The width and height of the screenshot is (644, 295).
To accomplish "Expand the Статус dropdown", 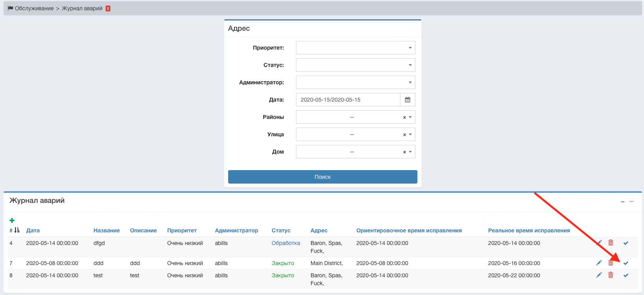I will [x=355, y=65].
